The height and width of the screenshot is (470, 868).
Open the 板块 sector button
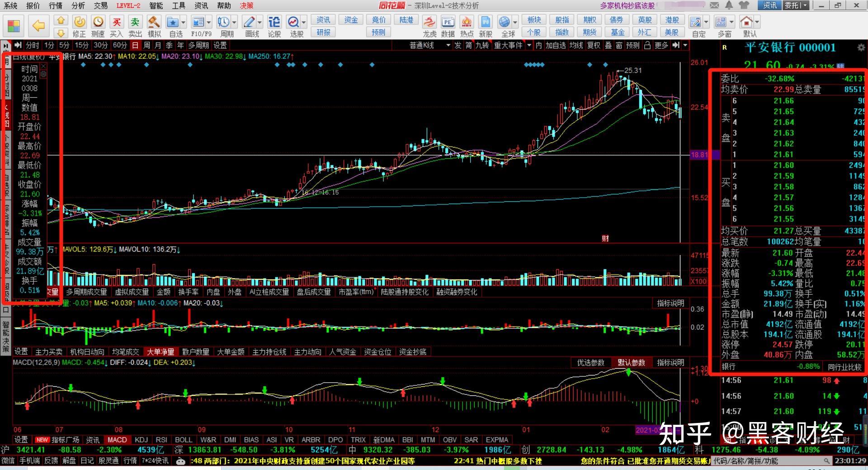point(534,20)
